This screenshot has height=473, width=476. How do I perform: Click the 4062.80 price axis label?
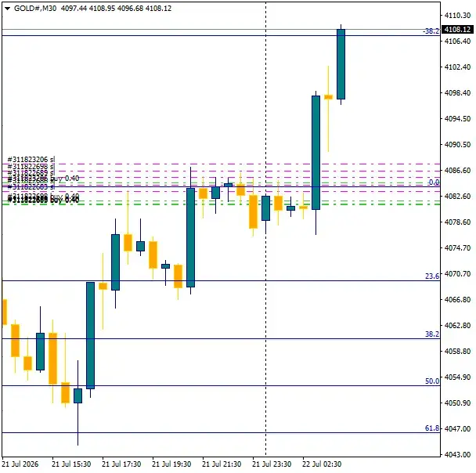click(x=457, y=325)
